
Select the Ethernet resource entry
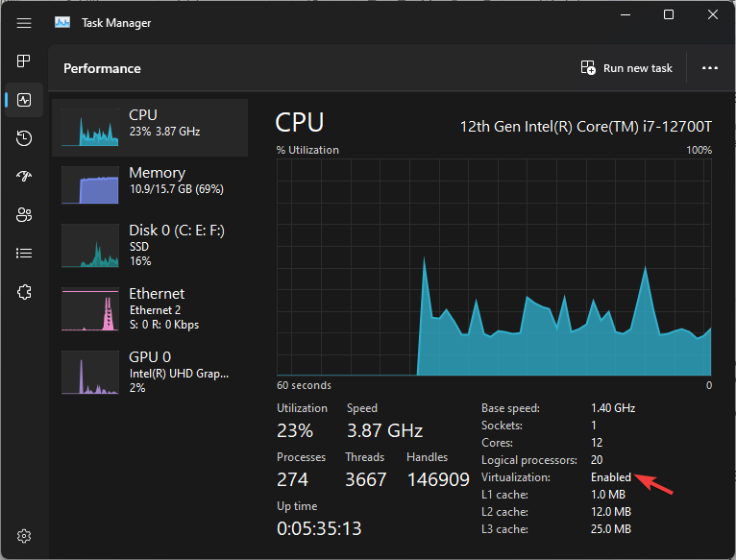pyautogui.click(x=150, y=309)
